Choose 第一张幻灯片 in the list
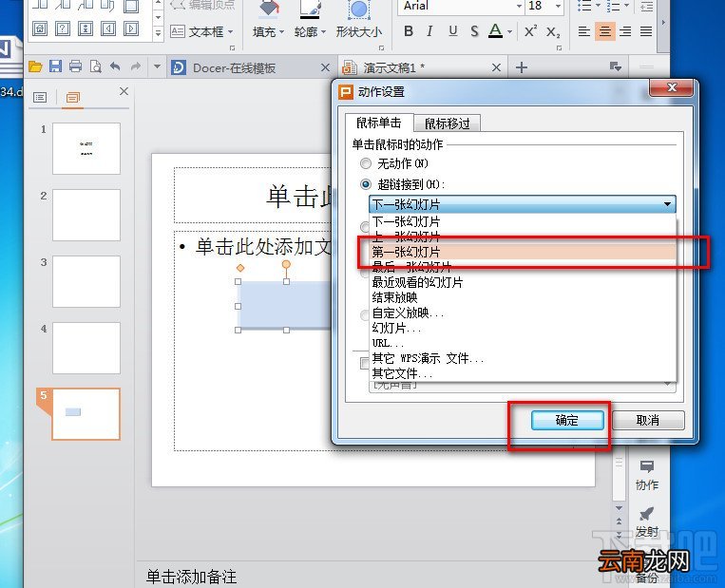 pos(523,252)
